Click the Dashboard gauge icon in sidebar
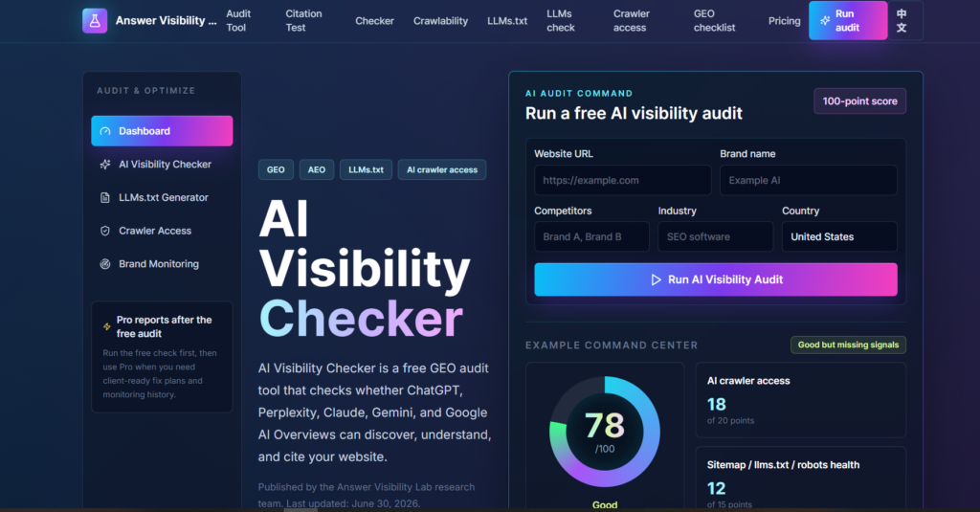This screenshot has height=512, width=980. [105, 131]
